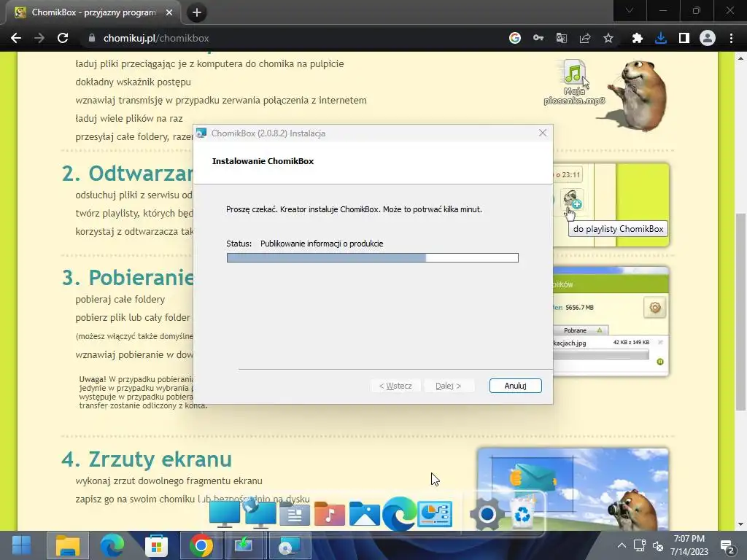This screenshot has width=747, height=560.
Task: Switch to Chrome on taskbar
Action: (x=201, y=545)
